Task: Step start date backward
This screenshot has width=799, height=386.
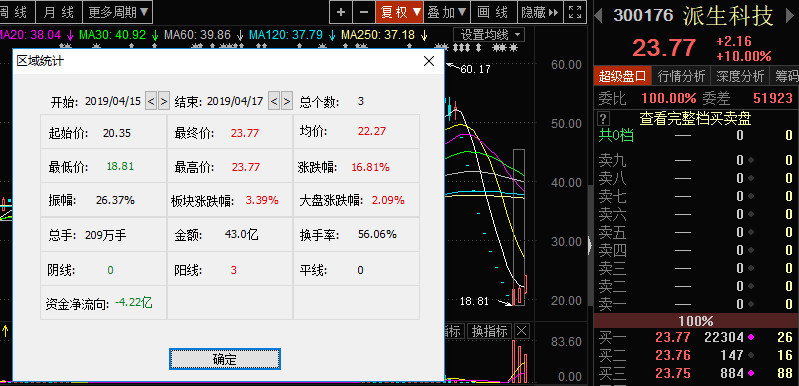Action: coord(151,101)
